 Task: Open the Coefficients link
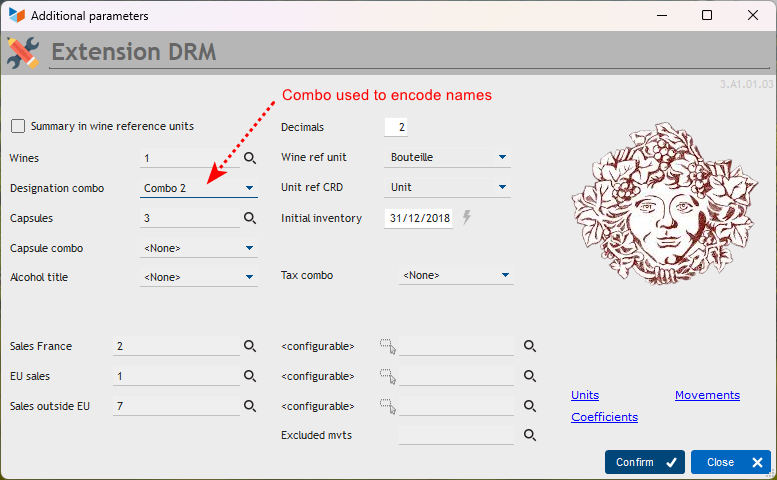click(604, 417)
